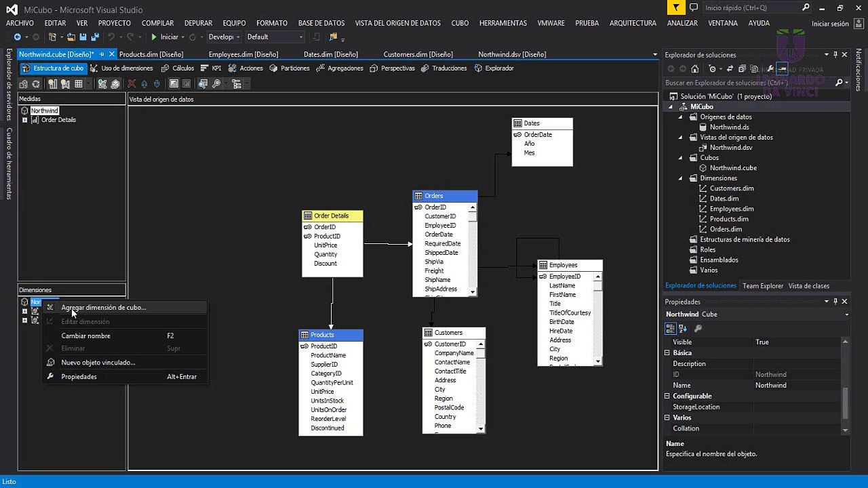Open the Traducciones designer tab
The height and width of the screenshot is (488, 868).
tap(444, 68)
